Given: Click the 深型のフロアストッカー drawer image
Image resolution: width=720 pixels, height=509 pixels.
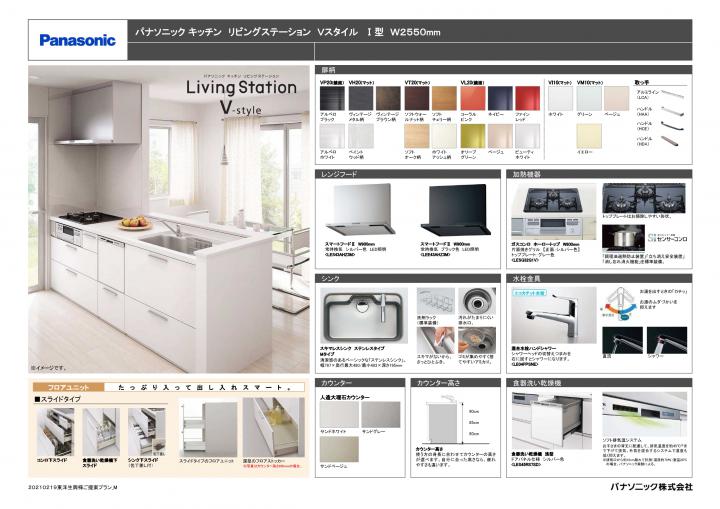Looking at the screenshot, I should (x=274, y=427).
